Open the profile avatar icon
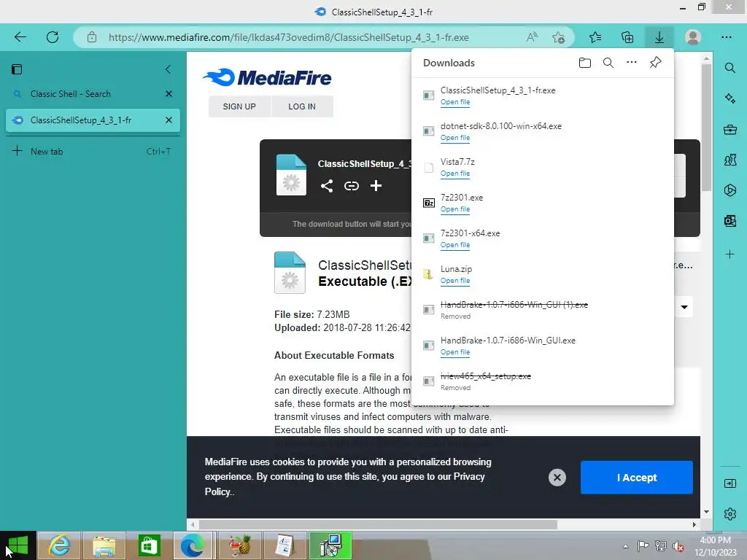The width and height of the screenshot is (747, 560). 693,37
